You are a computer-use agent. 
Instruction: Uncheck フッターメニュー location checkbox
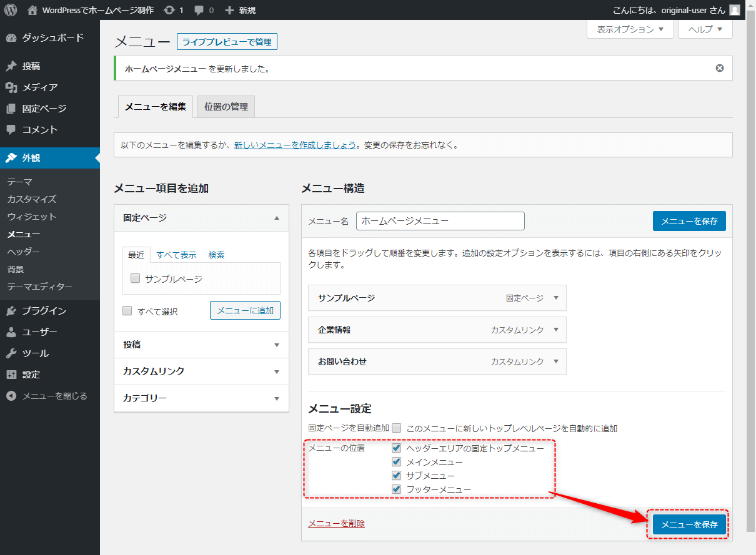point(396,489)
